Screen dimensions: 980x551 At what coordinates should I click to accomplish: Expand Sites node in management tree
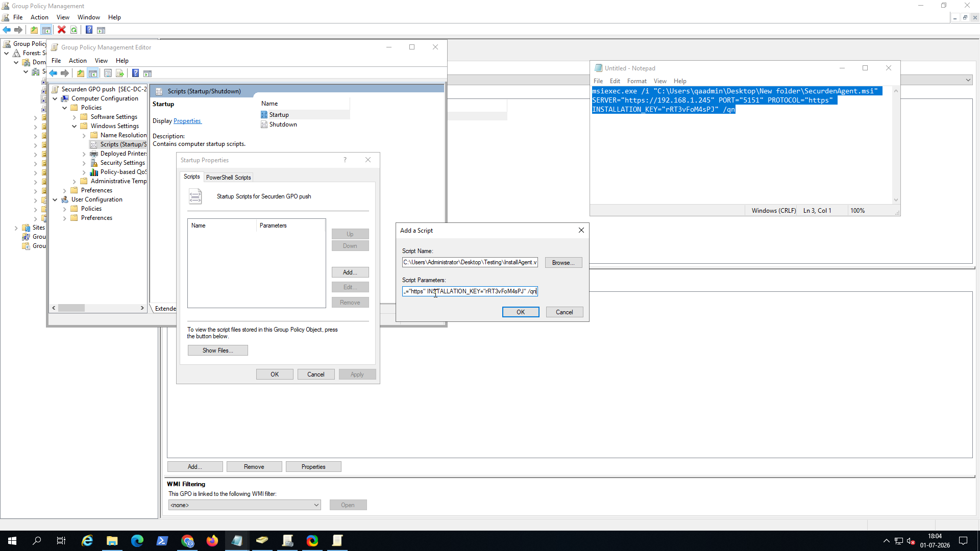(x=16, y=228)
